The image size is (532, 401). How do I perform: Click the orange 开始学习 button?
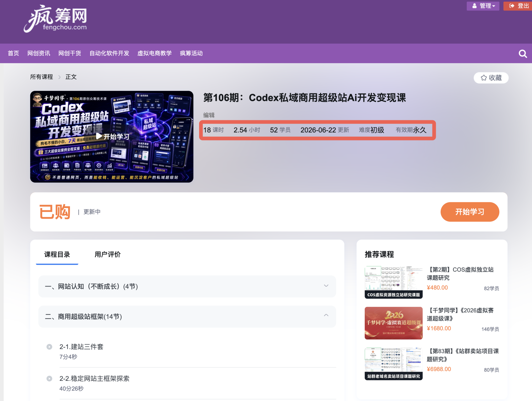[x=470, y=212]
